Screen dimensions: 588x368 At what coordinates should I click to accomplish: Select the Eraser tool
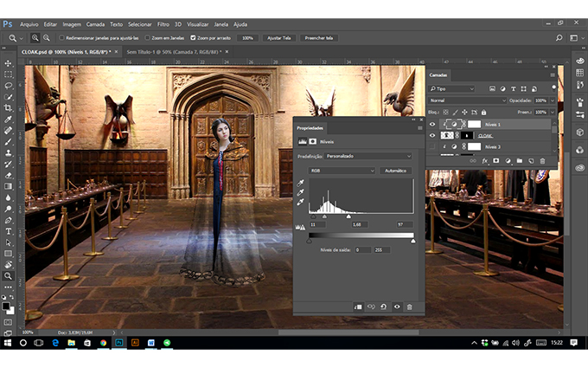pyautogui.click(x=8, y=175)
